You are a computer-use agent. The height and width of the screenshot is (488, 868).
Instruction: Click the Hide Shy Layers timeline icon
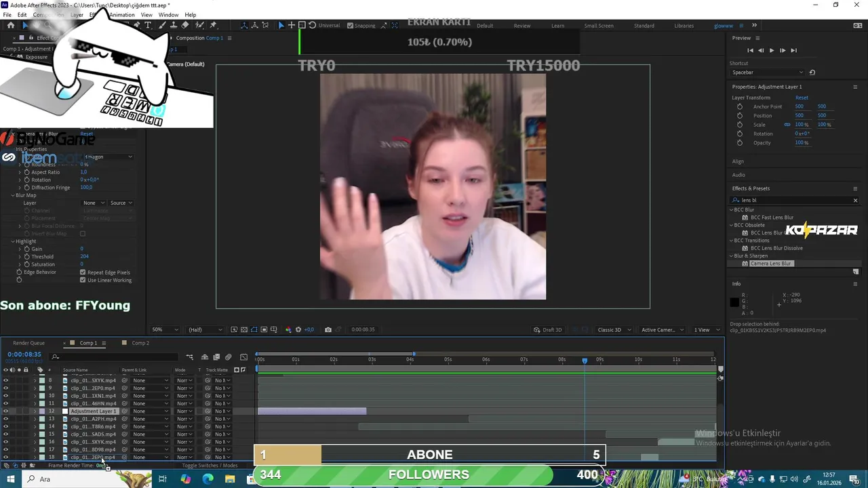click(x=204, y=357)
